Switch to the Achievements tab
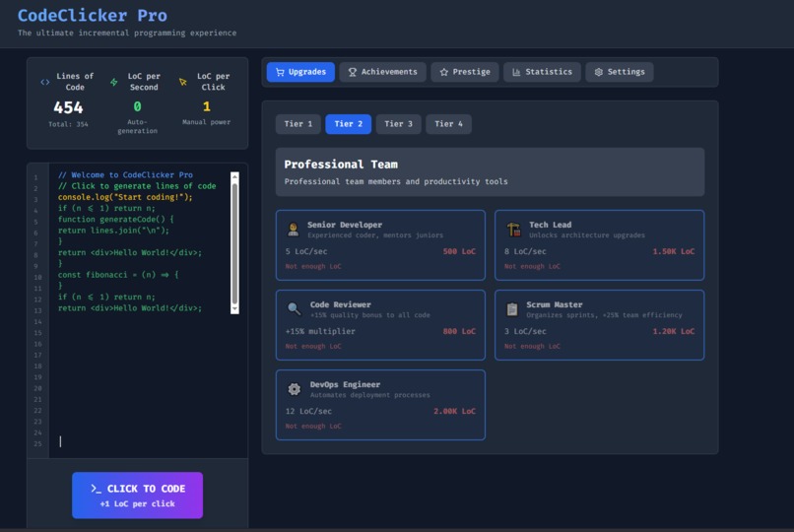Viewport: 794px width, 532px height. point(382,72)
